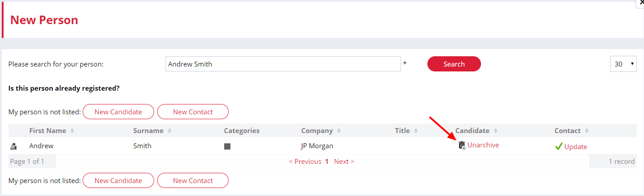644x196 pixels.
Task: Click the top New Candidate button
Action: [118, 112]
